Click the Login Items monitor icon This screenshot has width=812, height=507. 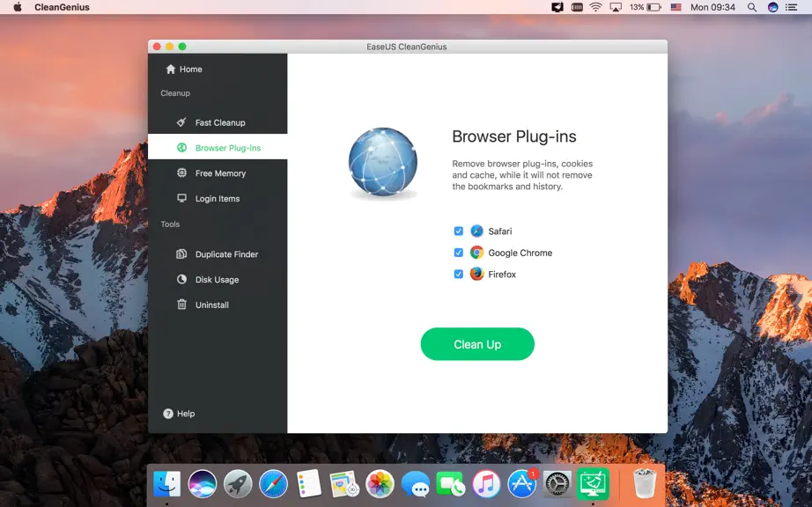pos(181,198)
